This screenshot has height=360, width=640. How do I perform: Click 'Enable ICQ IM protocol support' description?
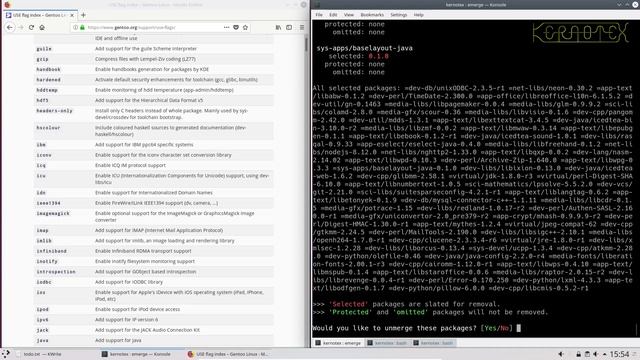(130, 165)
